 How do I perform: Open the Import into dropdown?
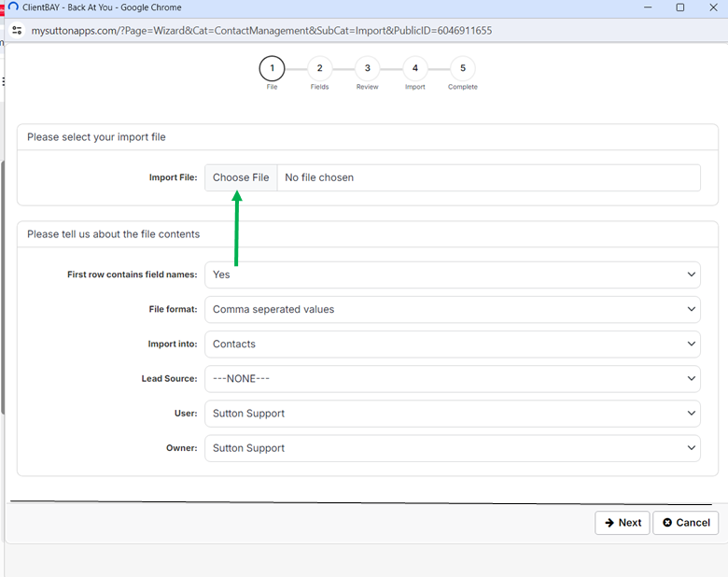tap(452, 344)
